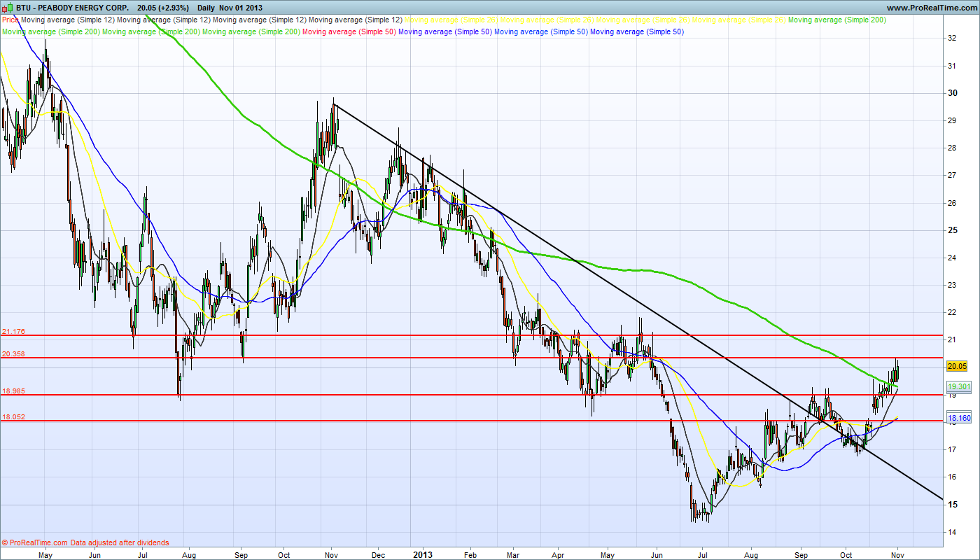
Task: Click the 20.05 (+2.93%) quote in the header
Action: 163,8
